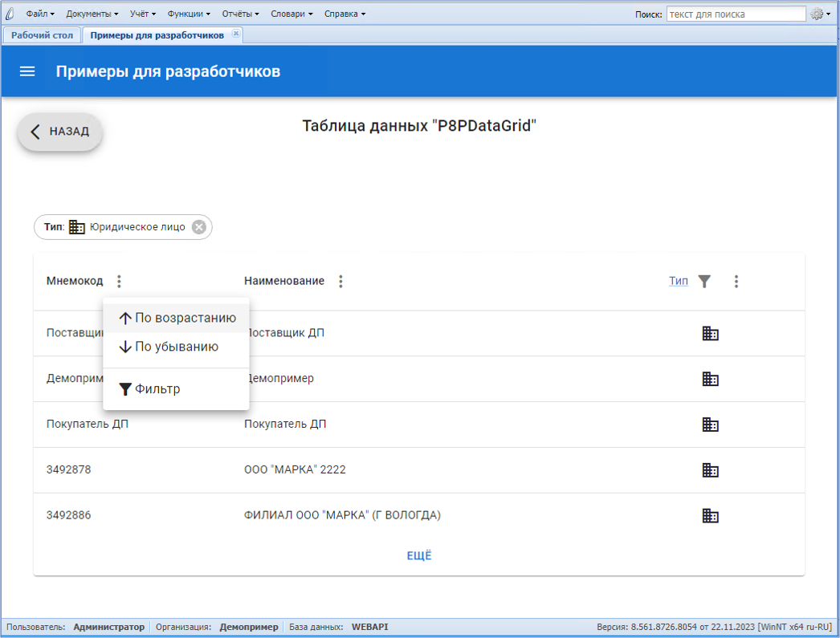Open the hamburger navigation menu

[x=27, y=71]
